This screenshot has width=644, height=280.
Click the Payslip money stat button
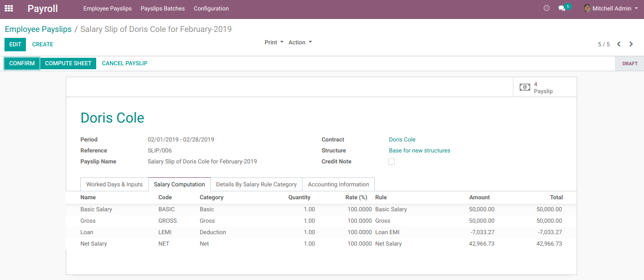coord(544,88)
